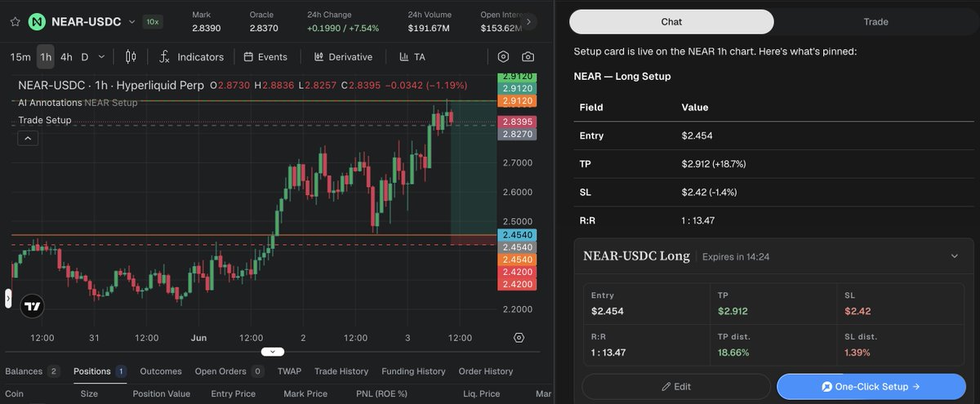Image resolution: width=980 pixels, height=404 pixels.
Task: Click the 24h Volume $191.67M stat
Action: point(430,22)
